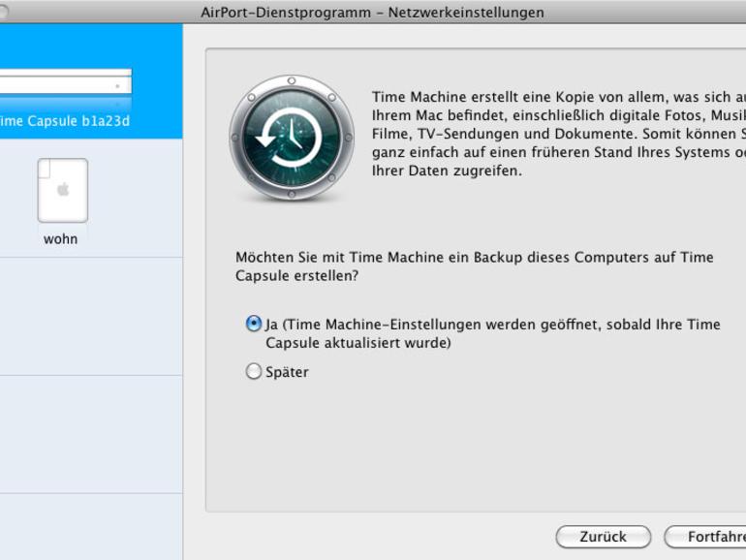Click the first empty sidebar row below wohn

91,317
